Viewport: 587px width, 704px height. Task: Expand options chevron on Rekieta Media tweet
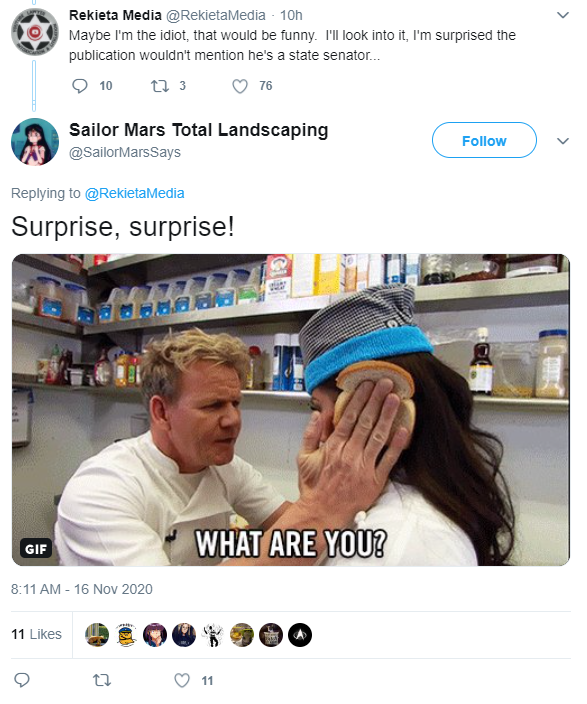click(x=563, y=15)
